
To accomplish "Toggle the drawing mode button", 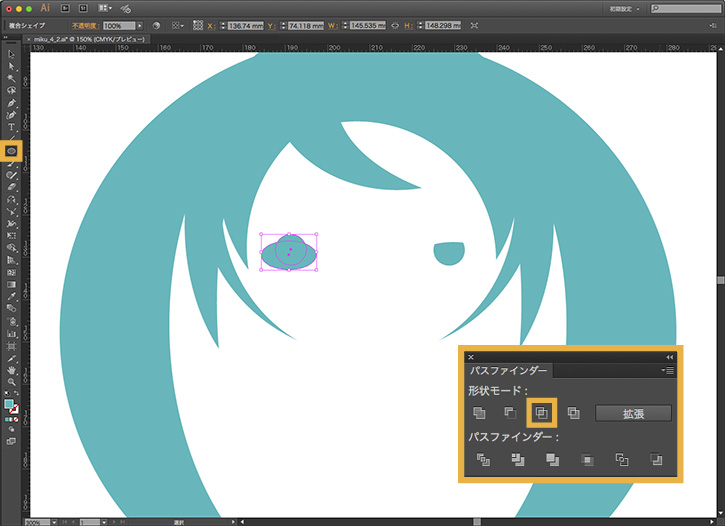I will tap(11, 430).
